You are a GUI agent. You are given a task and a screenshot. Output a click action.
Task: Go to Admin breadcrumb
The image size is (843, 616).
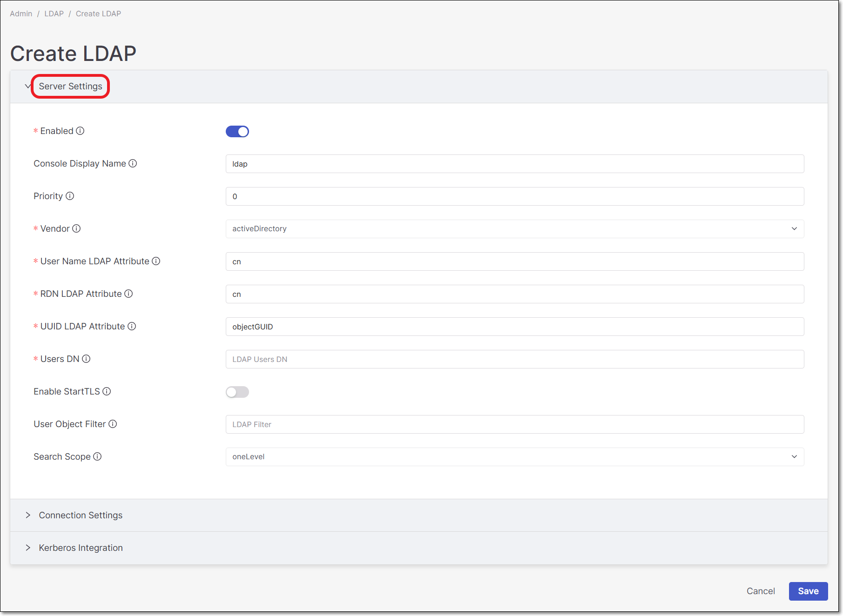tap(21, 13)
